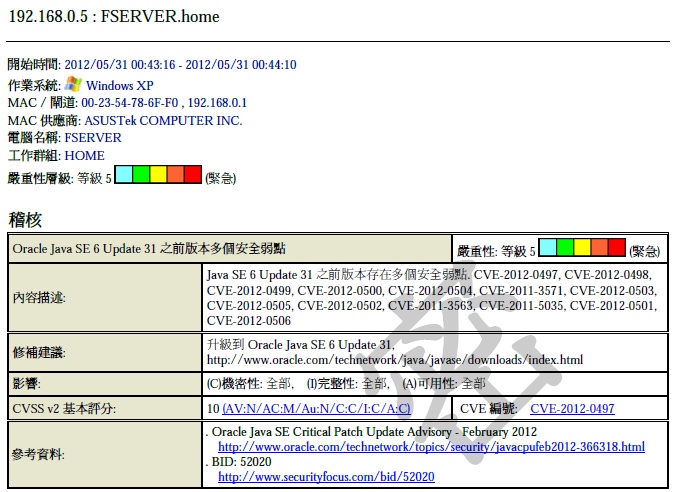Click the 影響 row label
The height and width of the screenshot is (492, 674).
pyautogui.click(x=26, y=383)
